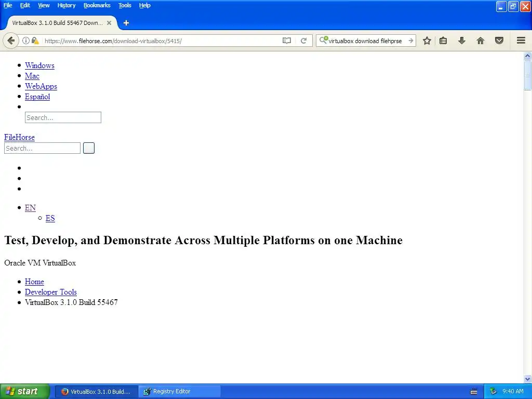This screenshot has width=532, height=399.
Task: Open the Bookmarks menu
Action: 97,5
